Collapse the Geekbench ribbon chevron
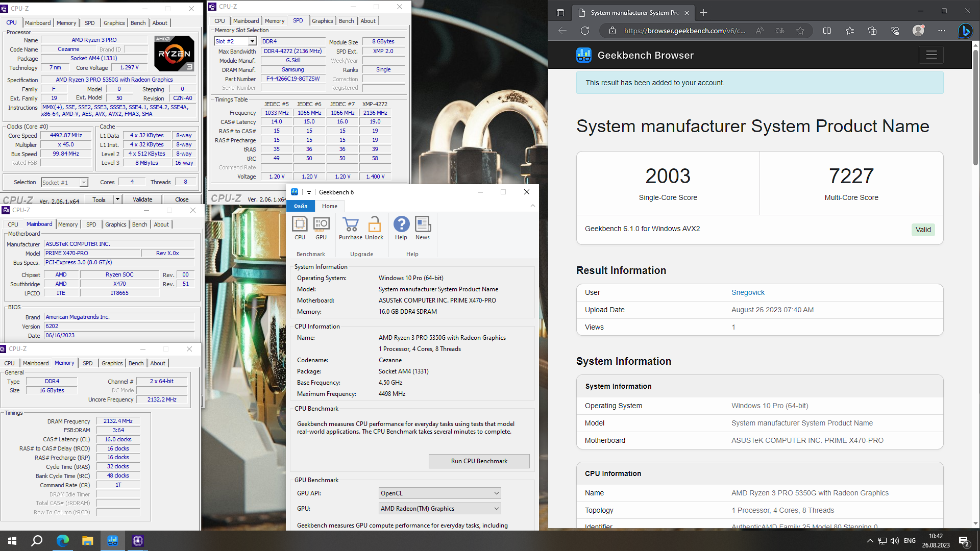This screenshot has width=980, height=551. tap(532, 206)
